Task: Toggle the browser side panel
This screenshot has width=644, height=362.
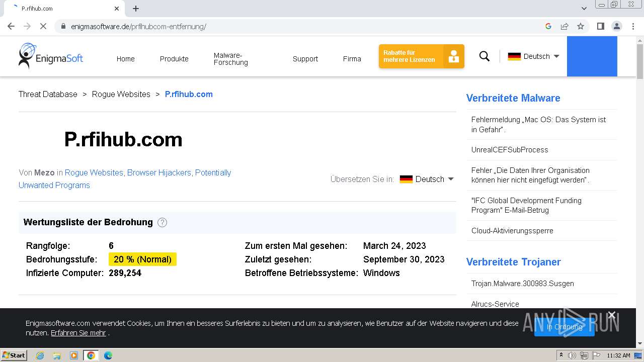Action: tap(600, 26)
